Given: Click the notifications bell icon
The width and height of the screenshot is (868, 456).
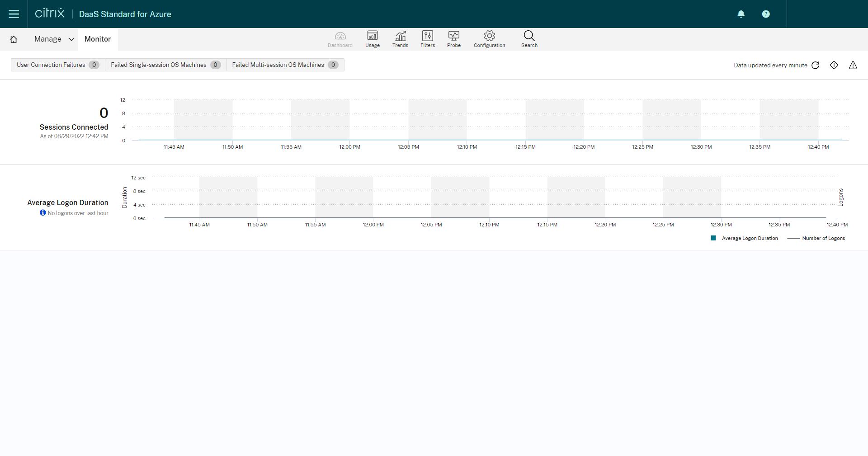Looking at the screenshot, I should pyautogui.click(x=741, y=14).
